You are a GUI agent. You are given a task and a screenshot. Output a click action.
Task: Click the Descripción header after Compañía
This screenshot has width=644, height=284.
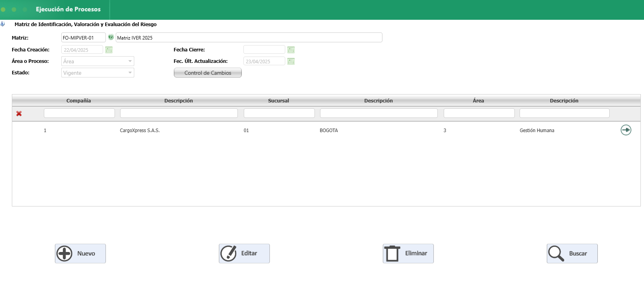179,100
